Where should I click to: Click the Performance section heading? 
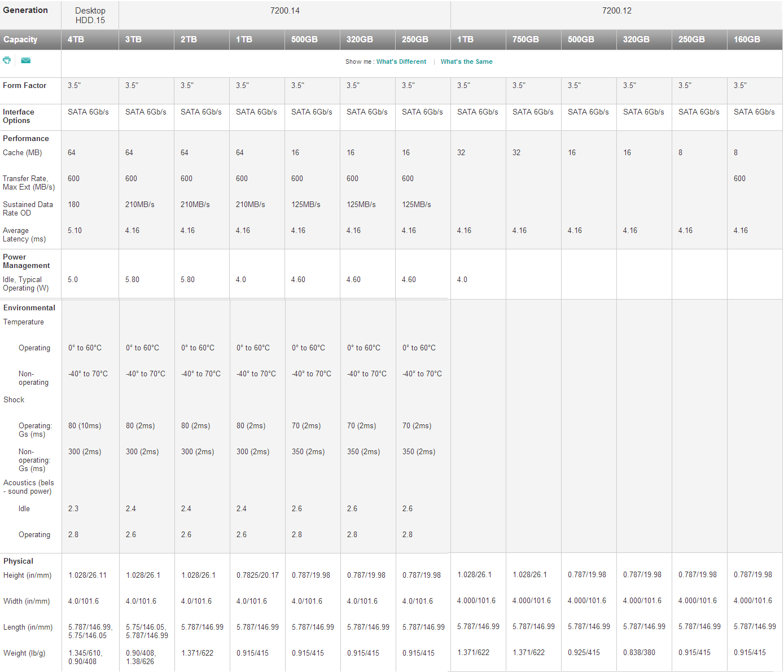coord(26,138)
